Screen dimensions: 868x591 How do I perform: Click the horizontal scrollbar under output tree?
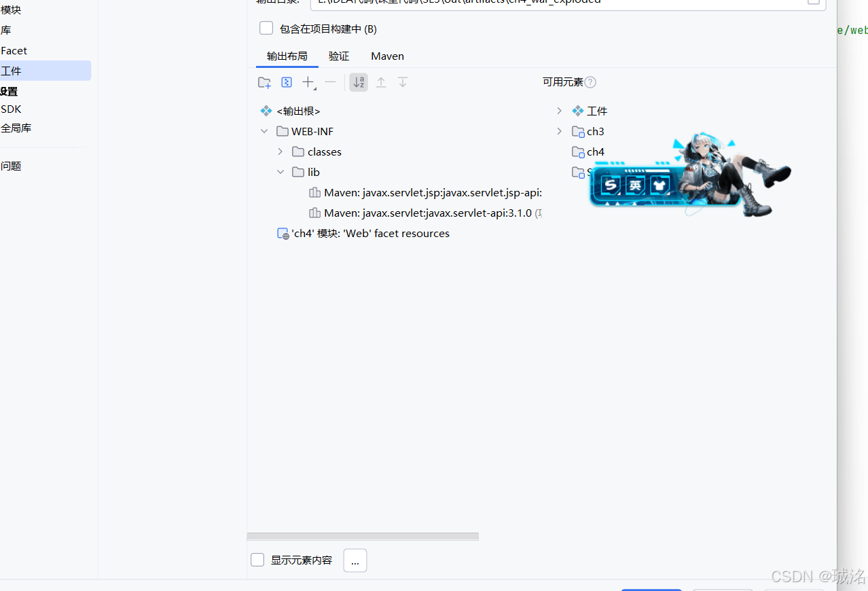363,536
